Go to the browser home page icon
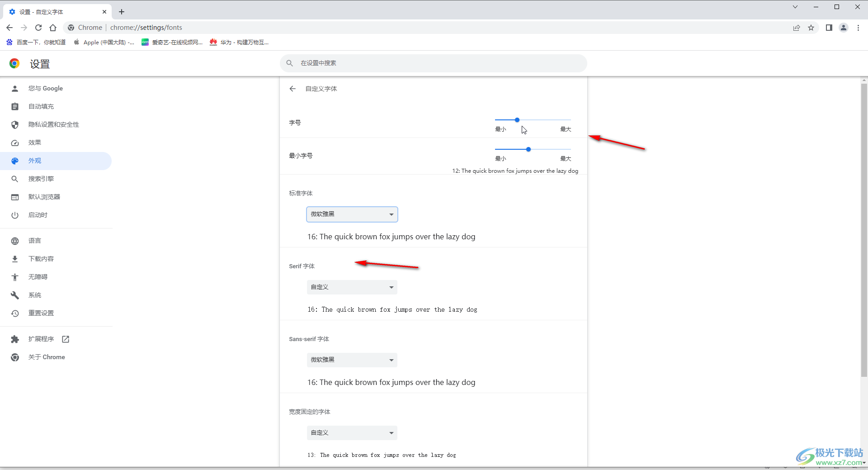This screenshot has width=868, height=470. click(53, 28)
